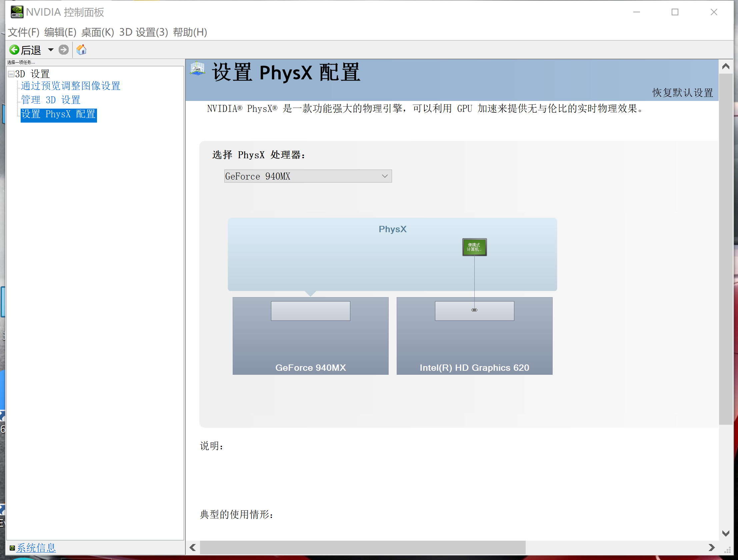Click the NVIDIA Control Panel title icon
The image size is (738, 560).
click(x=17, y=12)
